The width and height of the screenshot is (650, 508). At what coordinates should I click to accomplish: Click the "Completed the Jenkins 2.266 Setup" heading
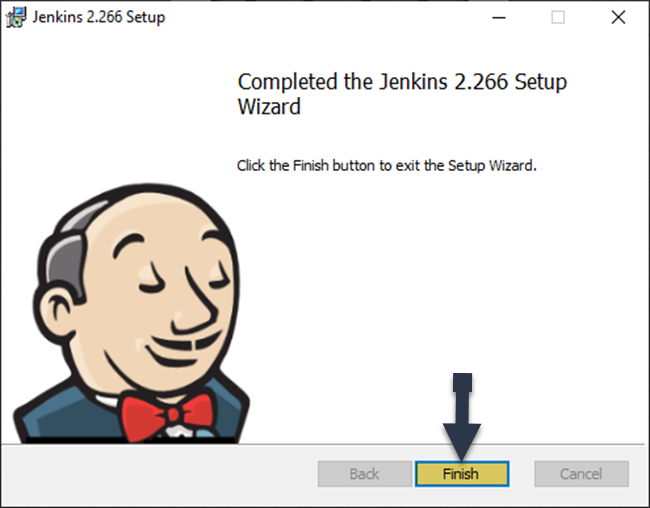tap(402, 82)
